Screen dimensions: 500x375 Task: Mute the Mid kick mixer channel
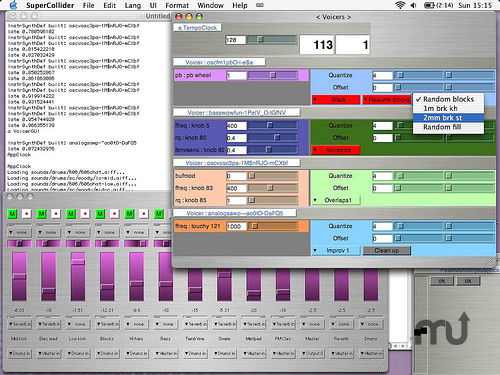tap(12, 214)
